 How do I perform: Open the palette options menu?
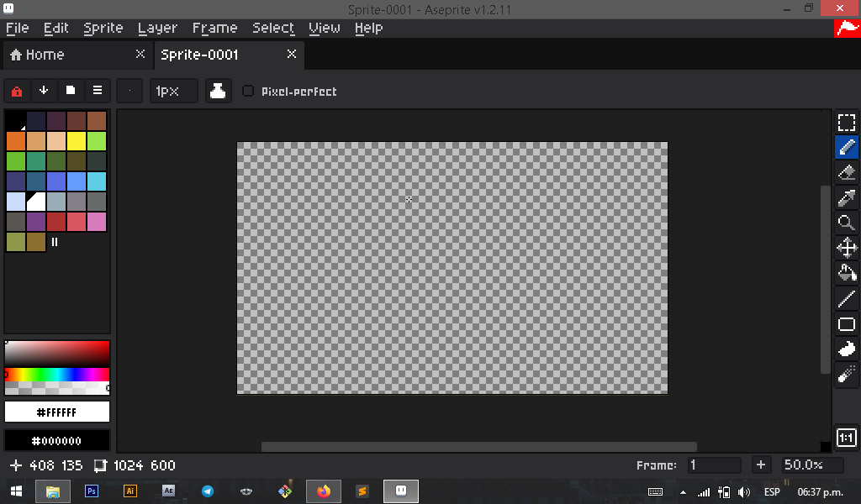(x=98, y=91)
